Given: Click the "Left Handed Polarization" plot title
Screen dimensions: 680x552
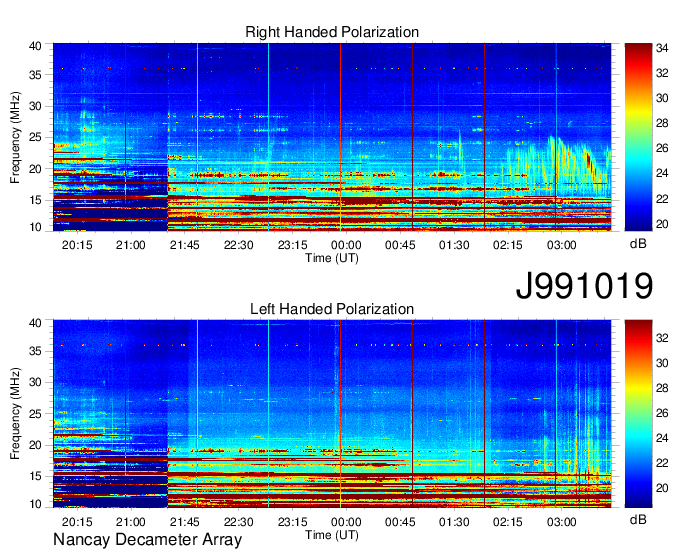Looking at the screenshot, I should click(x=332, y=309).
